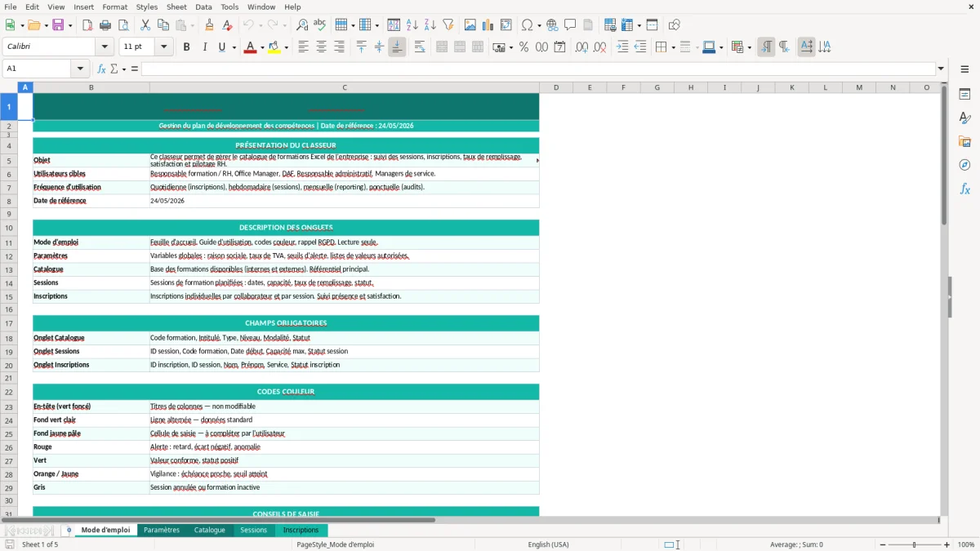
Task: Cut the selection with the scissors icon
Action: [x=145, y=25]
